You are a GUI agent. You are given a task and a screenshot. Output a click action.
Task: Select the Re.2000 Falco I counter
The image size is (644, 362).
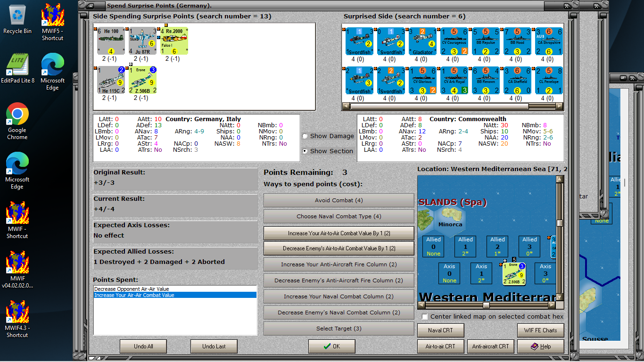pyautogui.click(x=174, y=41)
